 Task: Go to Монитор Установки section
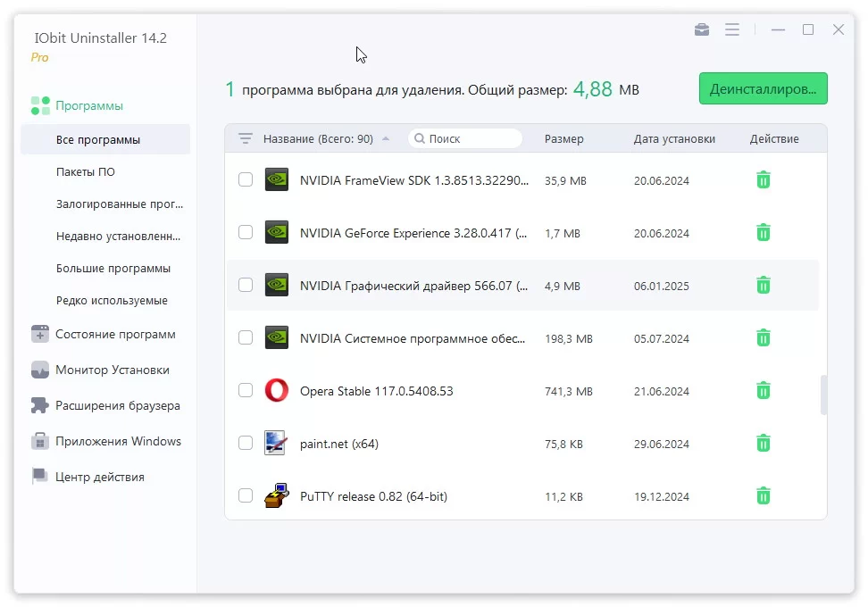[113, 370]
